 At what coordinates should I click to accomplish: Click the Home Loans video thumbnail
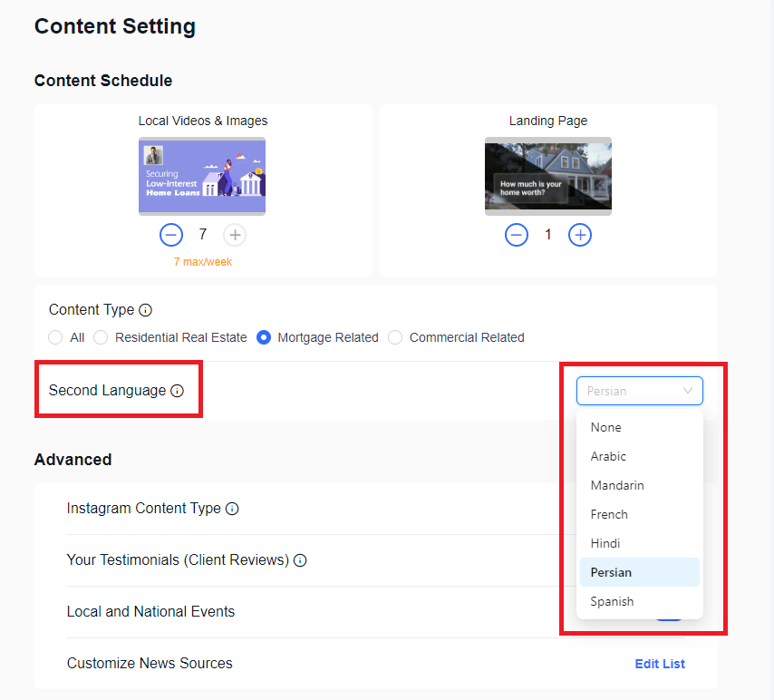click(202, 176)
